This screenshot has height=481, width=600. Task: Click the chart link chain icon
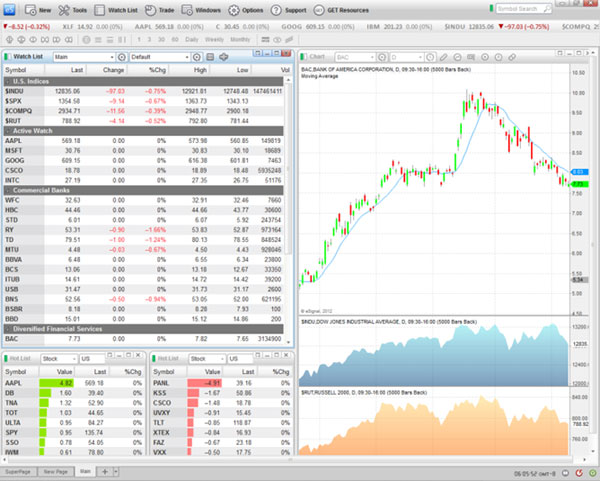(x=512, y=57)
